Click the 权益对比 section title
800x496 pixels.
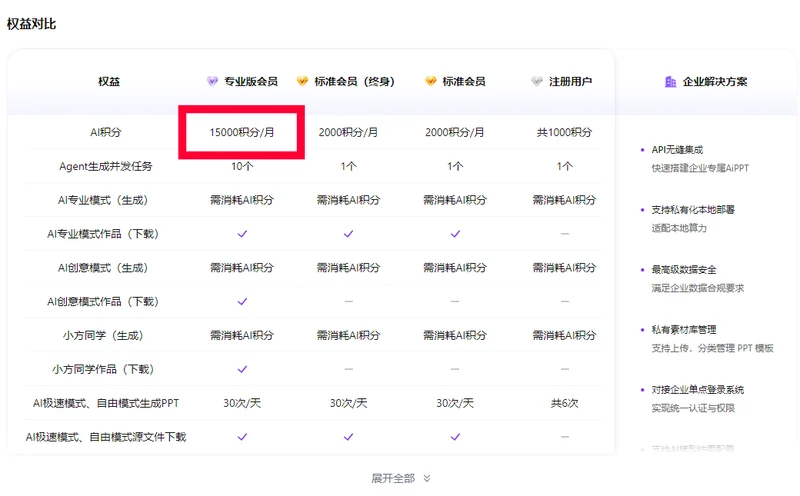(31, 24)
